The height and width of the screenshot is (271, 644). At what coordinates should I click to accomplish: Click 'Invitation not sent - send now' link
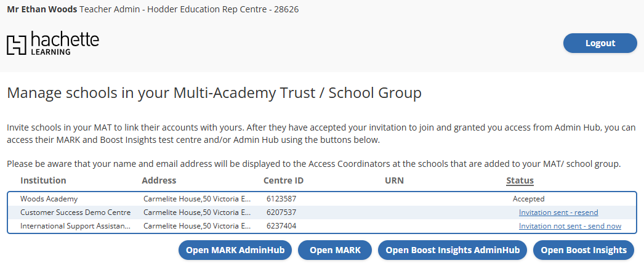[x=570, y=226]
